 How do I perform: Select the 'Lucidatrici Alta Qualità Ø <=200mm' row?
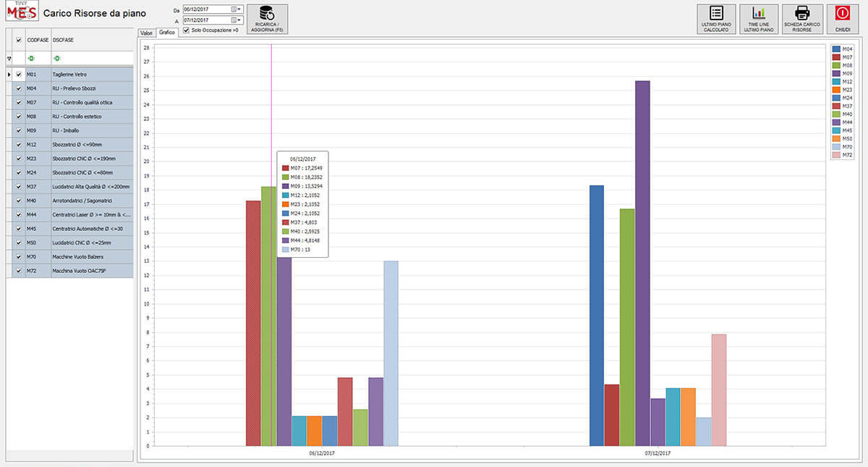[x=69, y=187]
